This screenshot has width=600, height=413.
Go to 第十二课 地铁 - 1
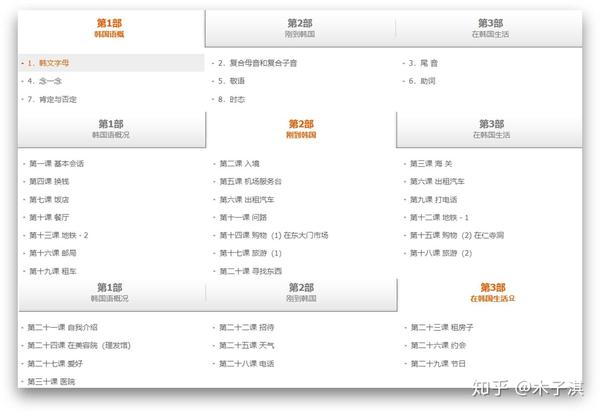point(439,217)
